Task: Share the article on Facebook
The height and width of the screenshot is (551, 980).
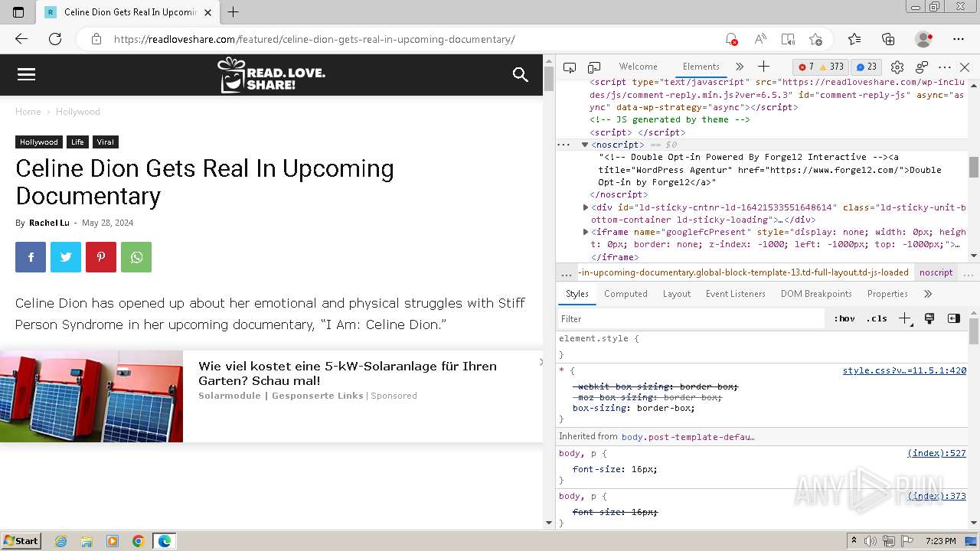Action: (x=31, y=257)
